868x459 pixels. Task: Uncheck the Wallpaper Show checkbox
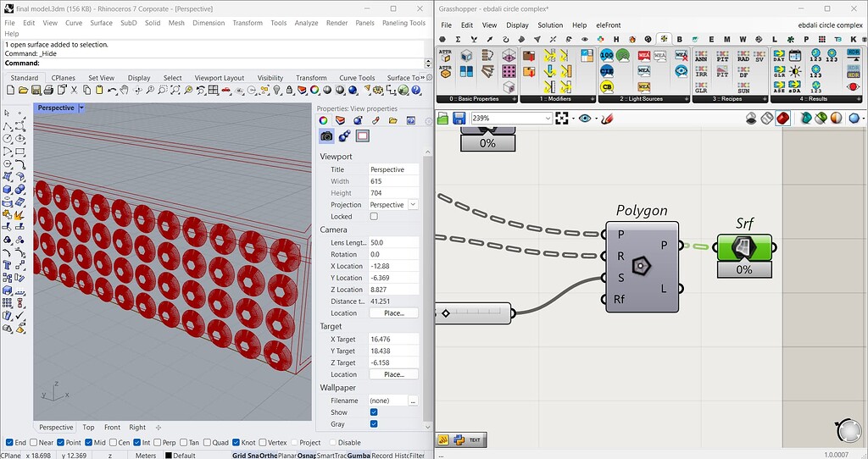click(x=374, y=412)
